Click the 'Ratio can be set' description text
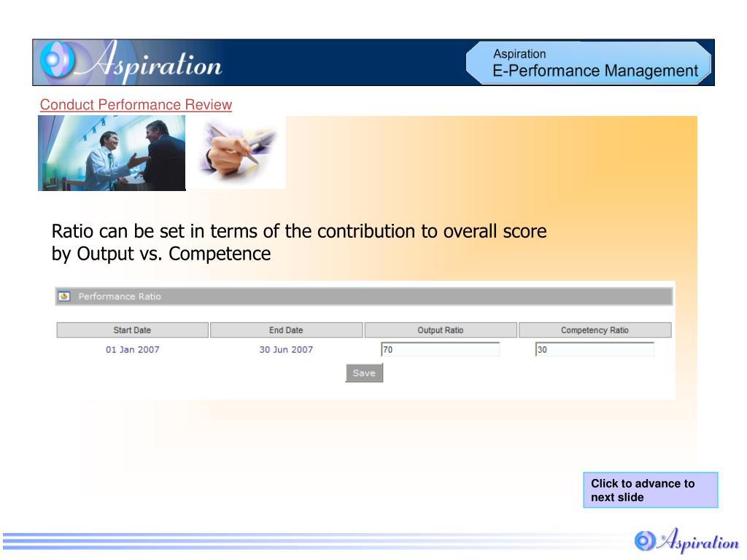747x560 pixels. click(298, 242)
